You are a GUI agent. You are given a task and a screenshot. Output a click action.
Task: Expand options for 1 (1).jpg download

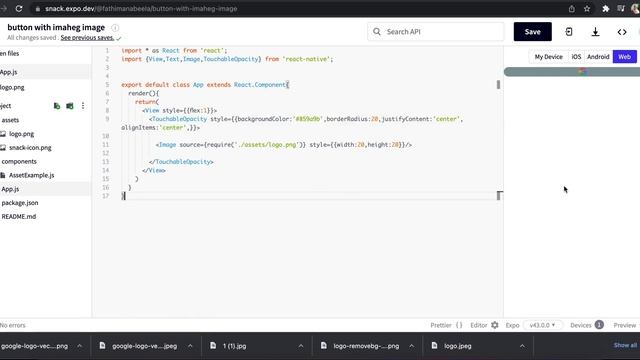tap(301, 346)
